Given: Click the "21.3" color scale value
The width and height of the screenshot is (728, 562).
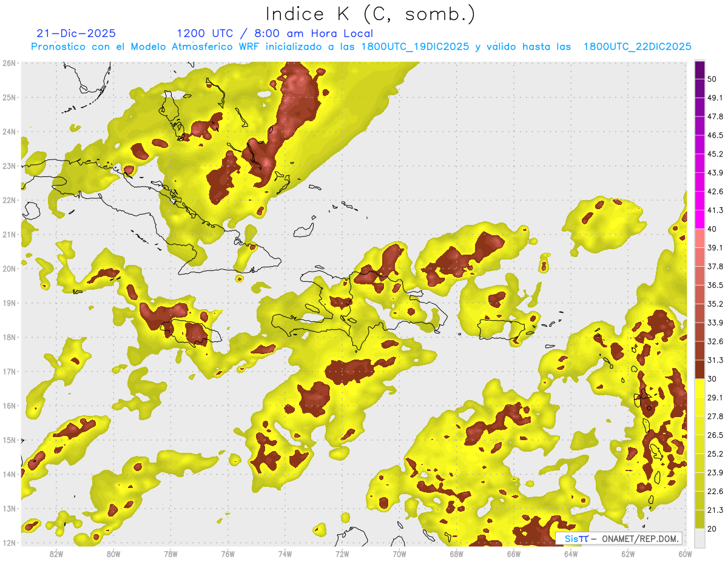Looking at the screenshot, I should pyautogui.click(x=714, y=510).
